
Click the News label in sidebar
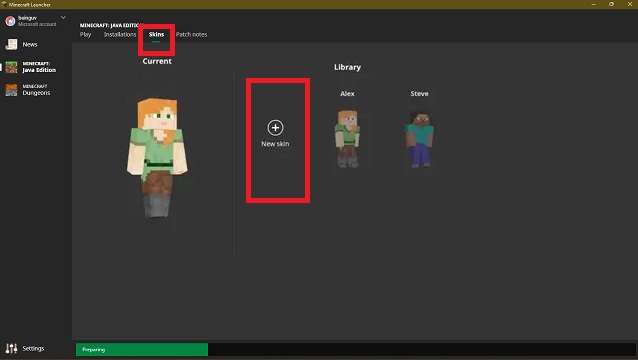tap(30, 44)
